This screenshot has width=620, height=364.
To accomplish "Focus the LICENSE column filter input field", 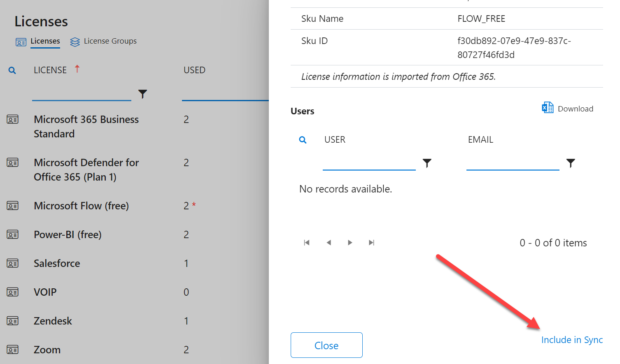I will 82,94.
